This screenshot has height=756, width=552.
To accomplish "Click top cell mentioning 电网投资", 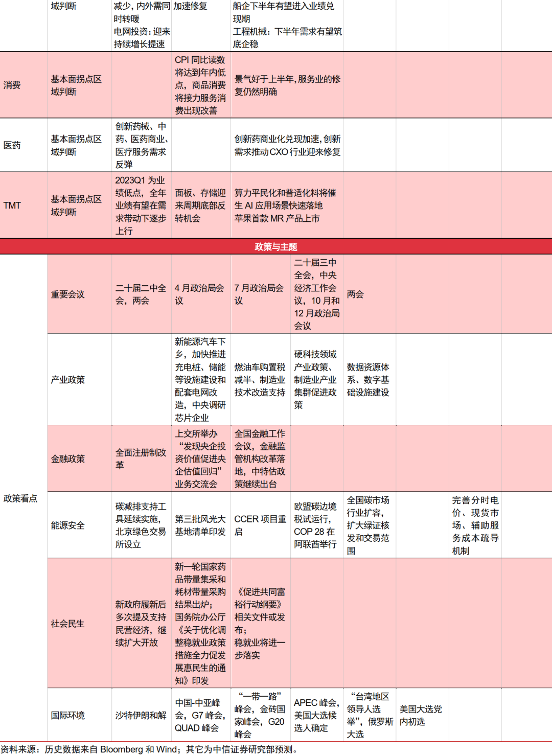I will click(142, 25).
